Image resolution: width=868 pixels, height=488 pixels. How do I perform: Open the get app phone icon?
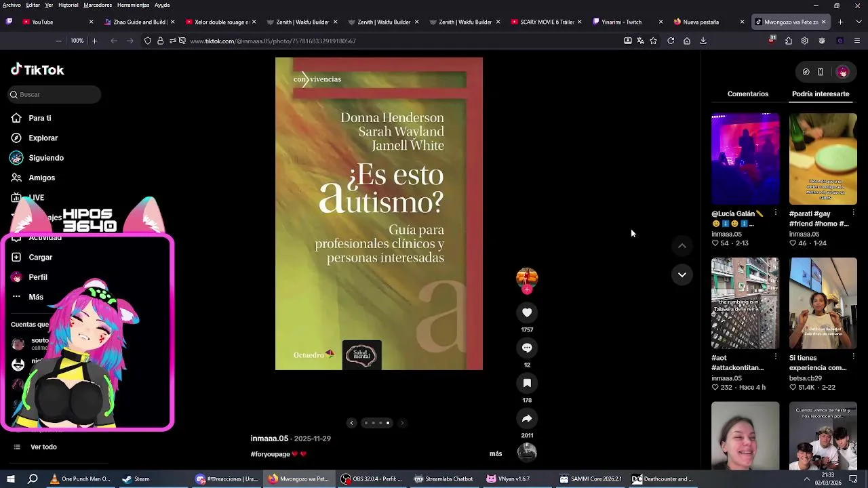[x=821, y=72]
